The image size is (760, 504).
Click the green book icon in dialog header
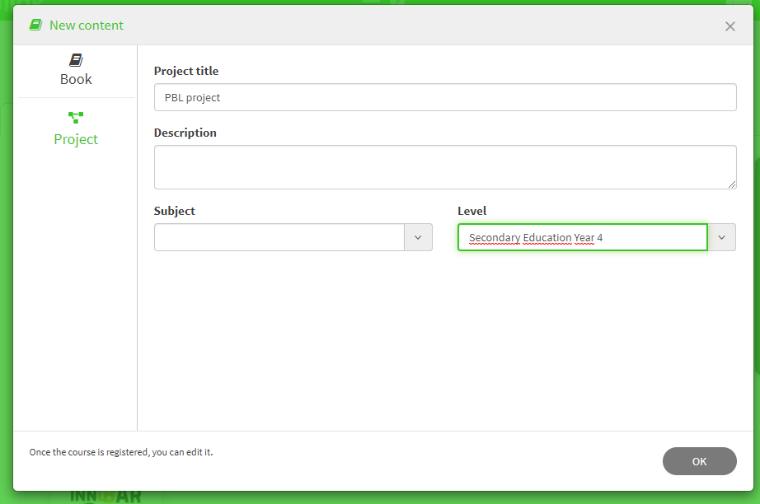click(x=36, y=25)
